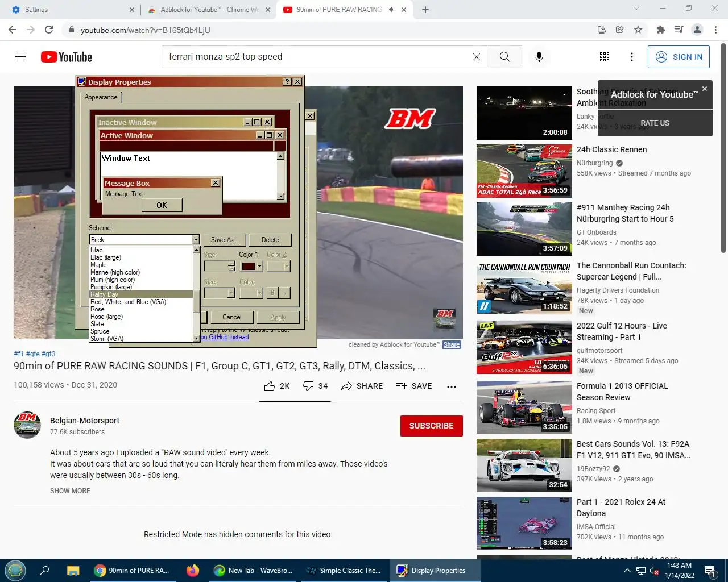Image resolution: width=728 pixels, height=582 pixels.
Task: Go to YouTube home via logo
Action: pos(67,57)
